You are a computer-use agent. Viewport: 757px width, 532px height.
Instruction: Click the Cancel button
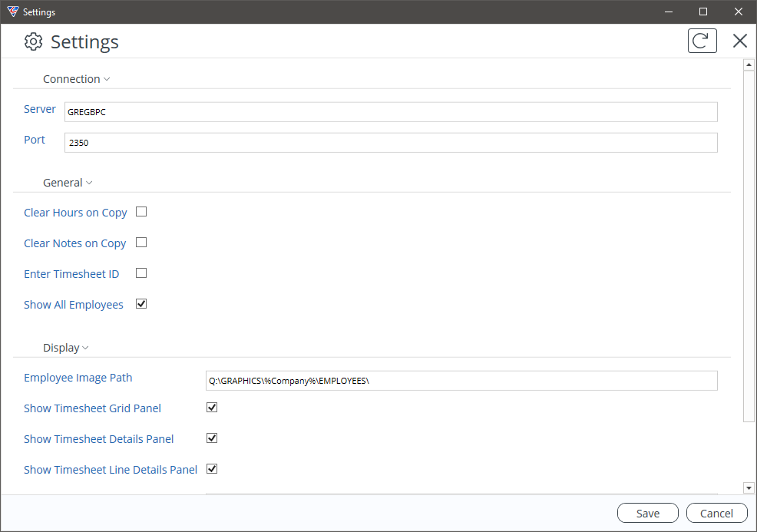(717, 513)
